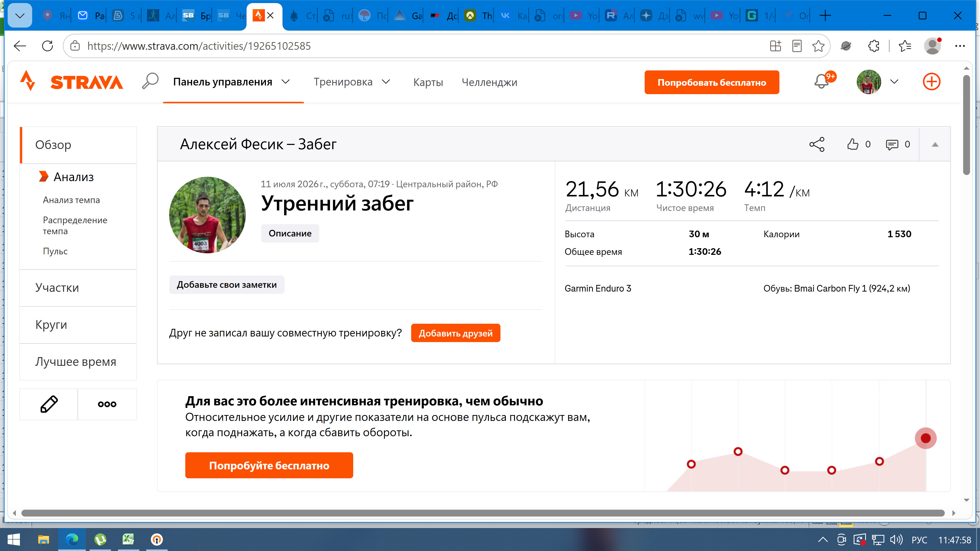980x551 pixels.
Task: Open the Bmai Carbon Fly 1 shoe link
Action: point(852,288)
